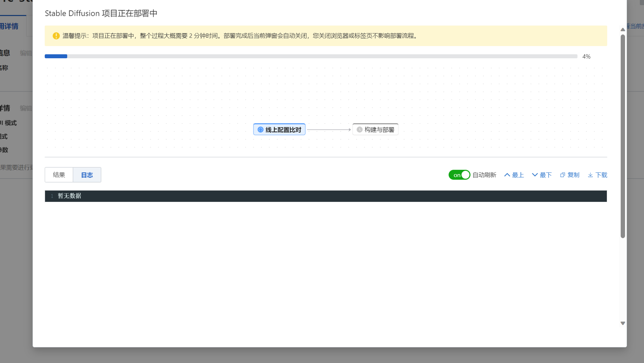Screen dimensions: 644x363
Task: Click the scrollbar up arrow
Action: pyautogui.click(x=622, y=29)
